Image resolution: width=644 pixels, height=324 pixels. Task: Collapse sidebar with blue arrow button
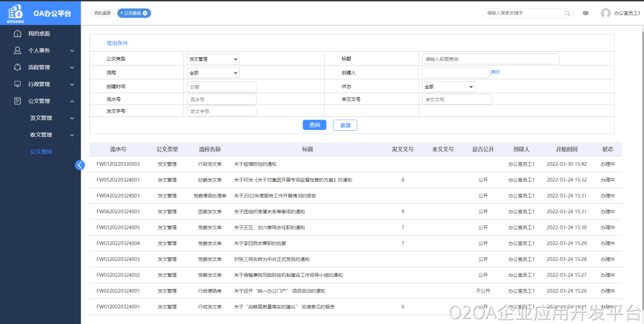(x=79, y=165)
